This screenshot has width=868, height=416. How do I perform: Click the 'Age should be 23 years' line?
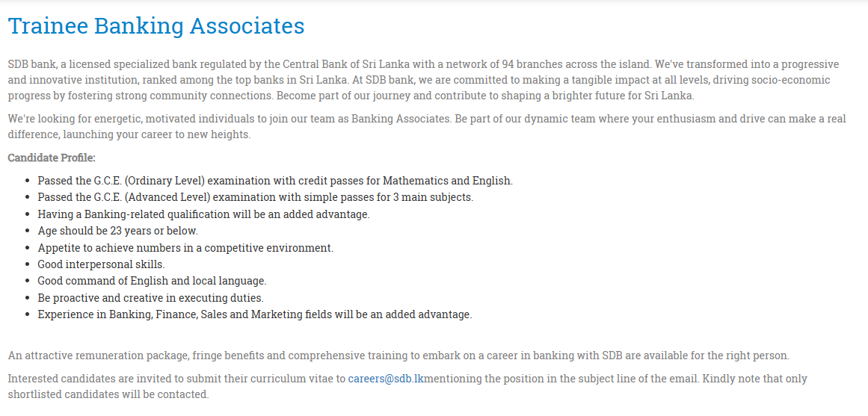tap(117, 231)
